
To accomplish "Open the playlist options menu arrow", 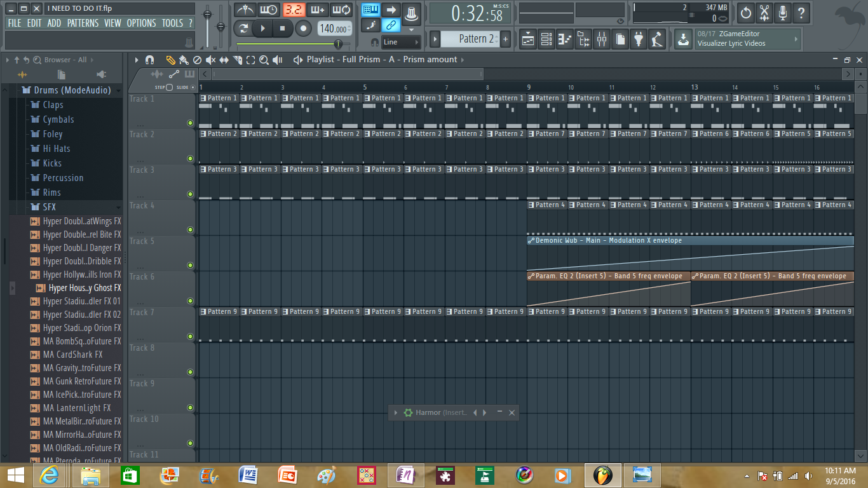I will coord(137,60).
